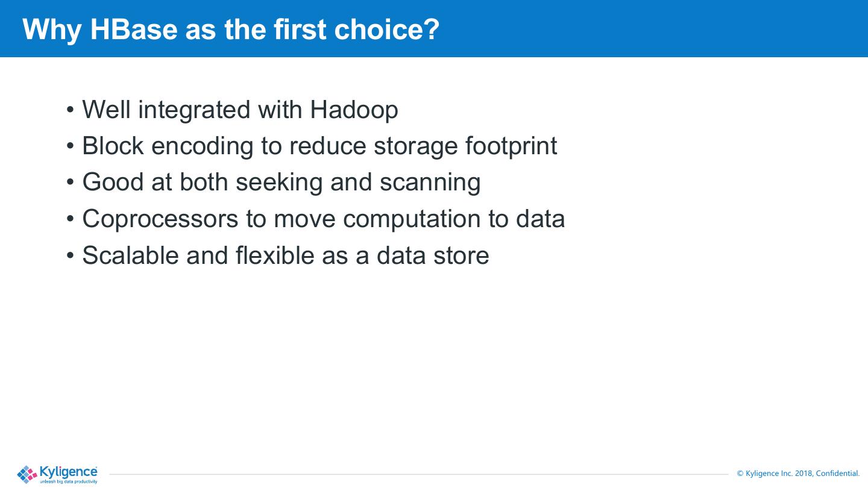Click the bullet dot before "Well integrated"
868x488 pixels.
tap(71, 111)
